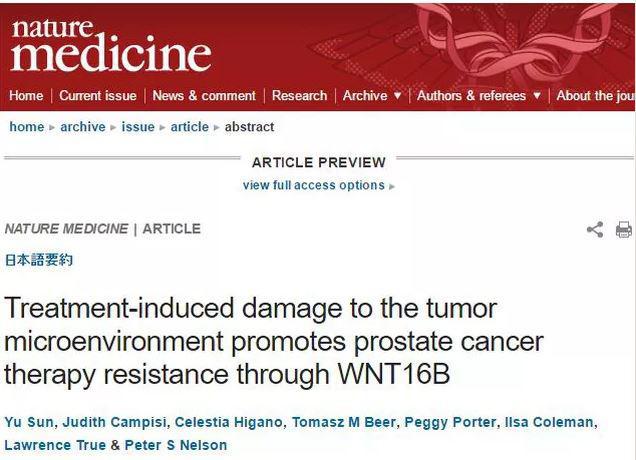Open author Peter S Nelson's link

[176, 445]
